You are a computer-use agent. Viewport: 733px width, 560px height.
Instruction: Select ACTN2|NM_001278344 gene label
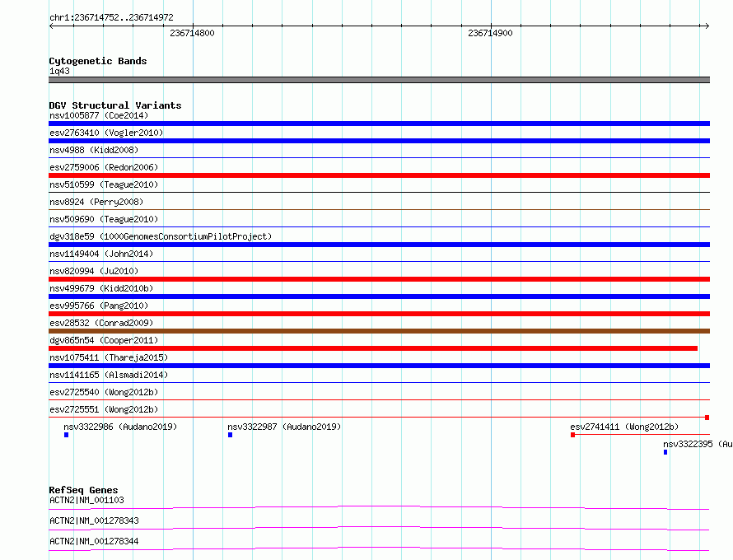coord(94,541)
